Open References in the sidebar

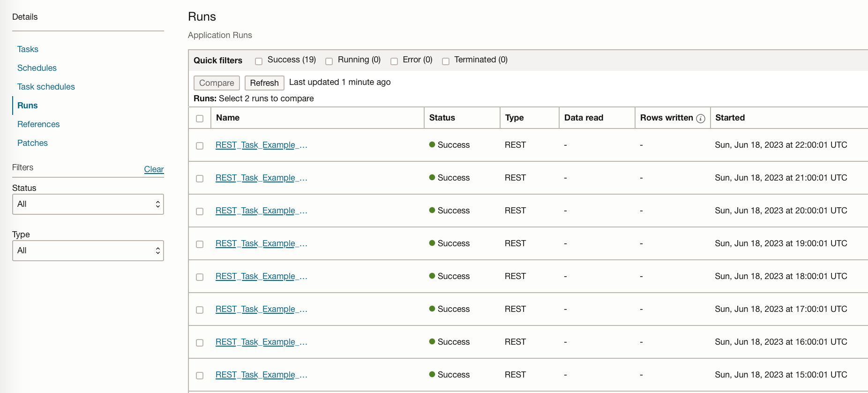(38, 124)
